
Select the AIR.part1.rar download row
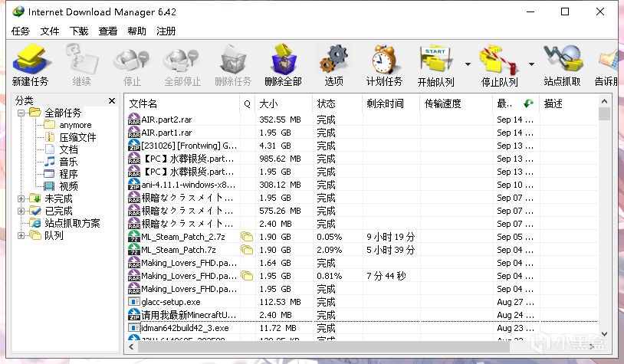361,133
